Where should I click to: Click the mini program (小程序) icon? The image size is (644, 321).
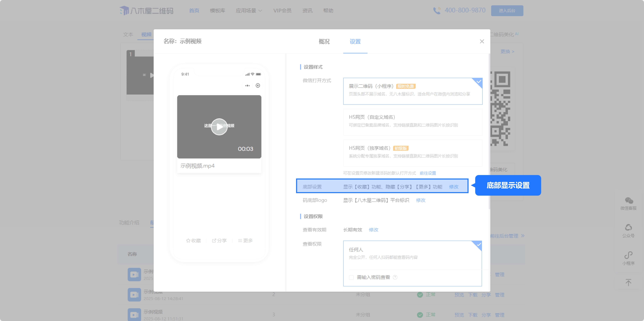(628, 255)
